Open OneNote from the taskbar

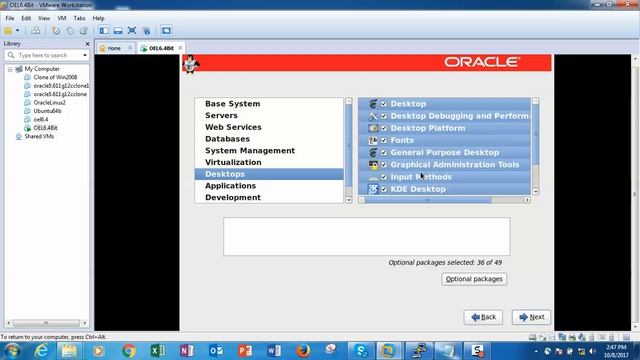click(x=187, y=351)
